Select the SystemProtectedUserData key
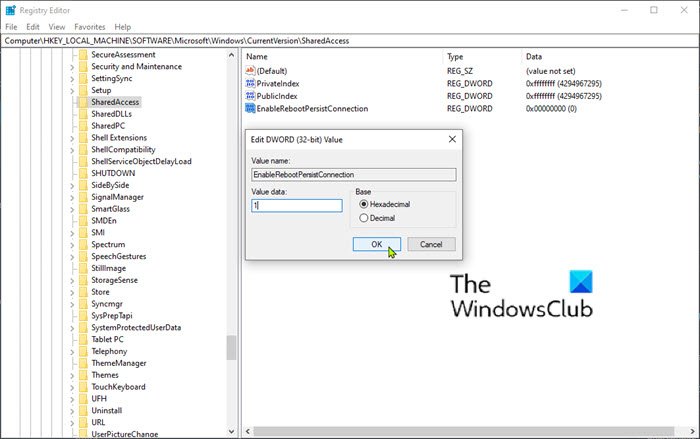This screenshot has width=700, height=439. (136, 327)
